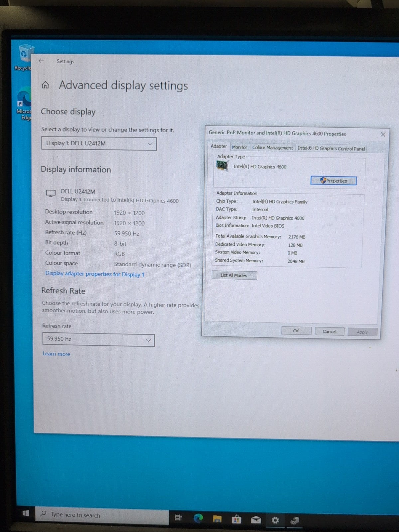The image size is (399, 532).
Task: Go back with the Settings back arrow
Action: (x=41, y=61)
